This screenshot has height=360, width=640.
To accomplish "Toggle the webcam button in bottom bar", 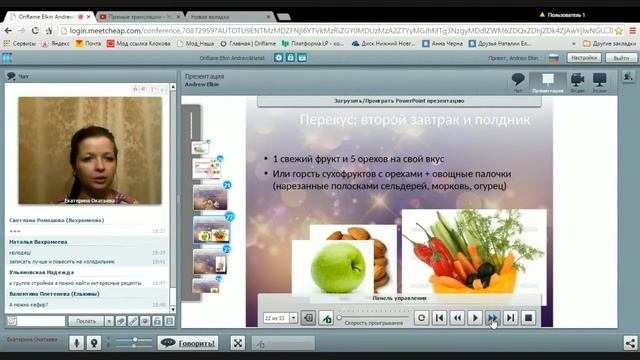I will (x=94, y=343).
